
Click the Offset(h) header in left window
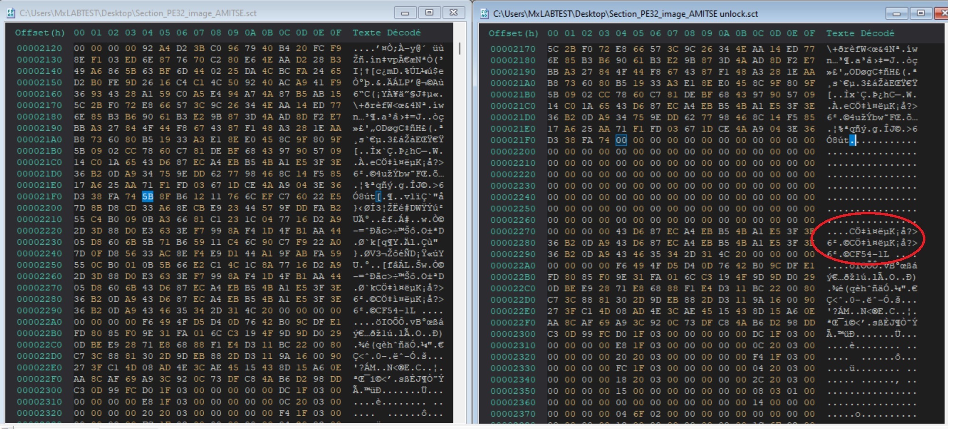[x=39, y=33]
